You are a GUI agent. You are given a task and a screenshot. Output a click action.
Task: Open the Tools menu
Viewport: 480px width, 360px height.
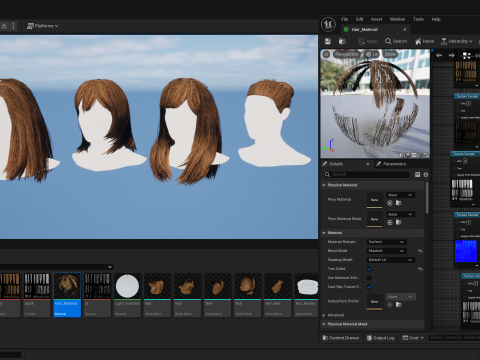pyautogui.click(x=418, y=19)
